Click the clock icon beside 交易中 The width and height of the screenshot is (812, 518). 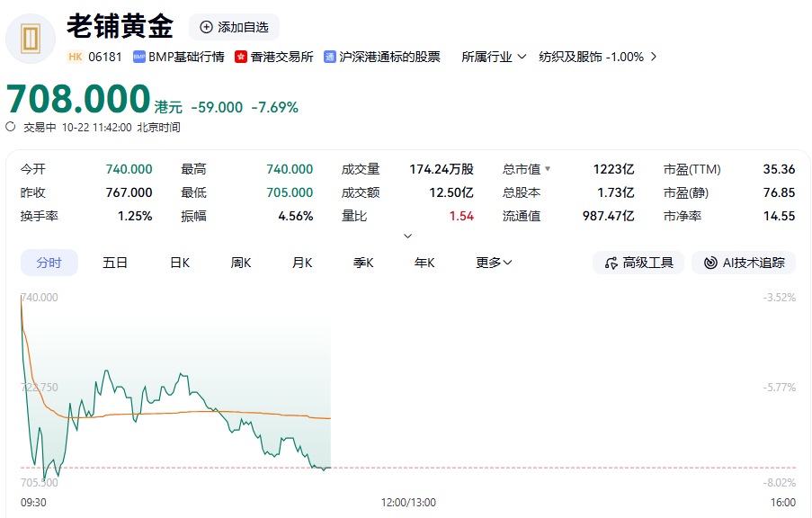(x=11, y=127)
